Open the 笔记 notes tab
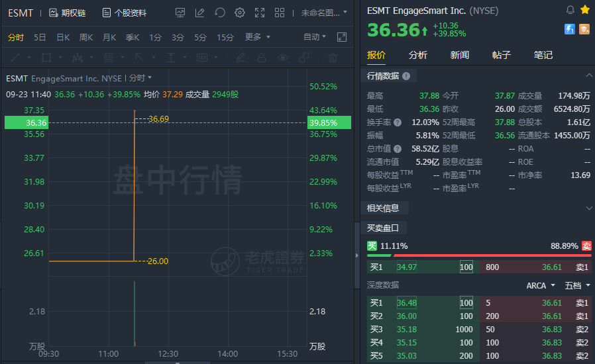This screenshot has height=364, width=595. point(543,56)
